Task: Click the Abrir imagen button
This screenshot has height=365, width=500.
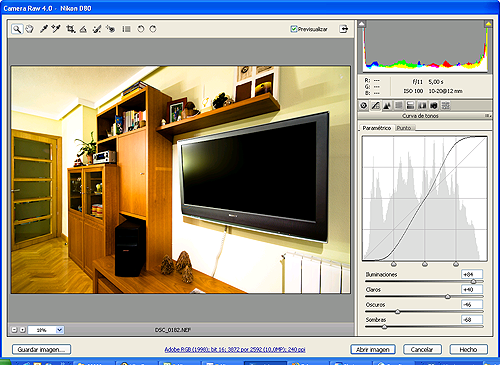Action: pyautogui.click(x=373, y=349)
